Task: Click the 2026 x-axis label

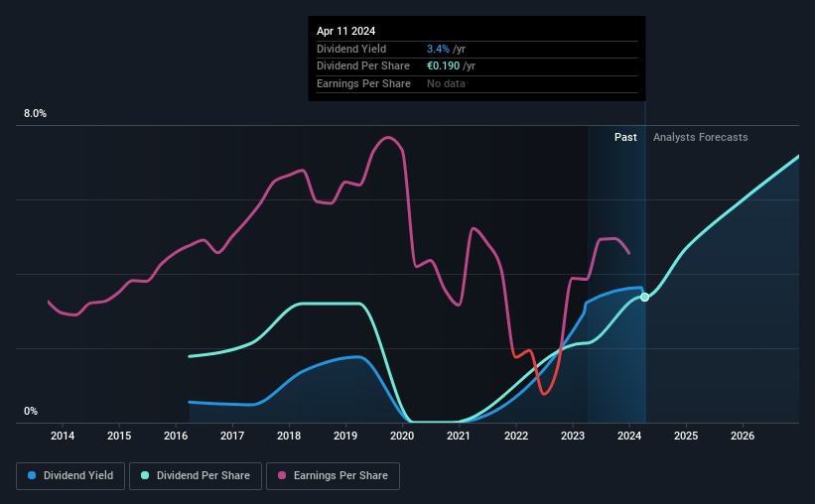Action: pos(743,436)
